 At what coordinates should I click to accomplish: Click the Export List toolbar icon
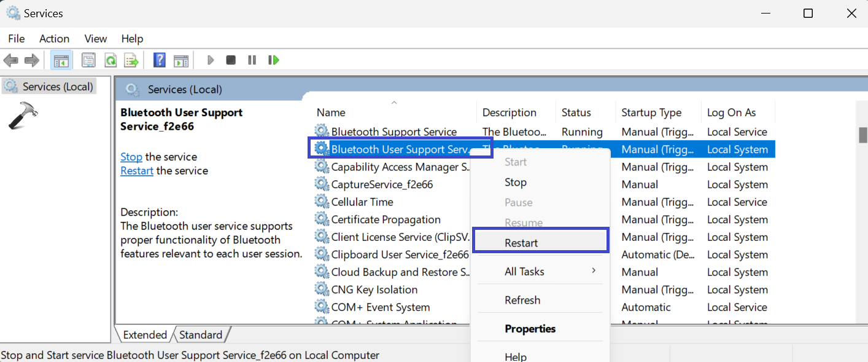(131, 60)
